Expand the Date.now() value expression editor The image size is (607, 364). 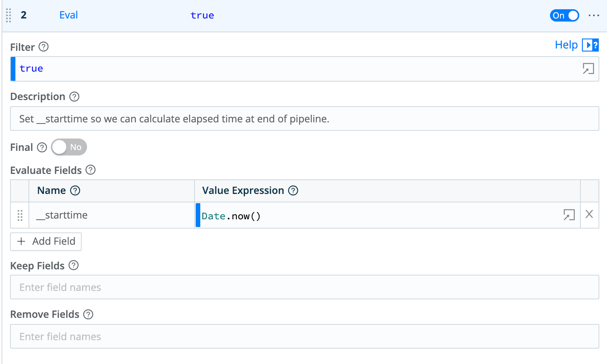[x=569, y=215]
